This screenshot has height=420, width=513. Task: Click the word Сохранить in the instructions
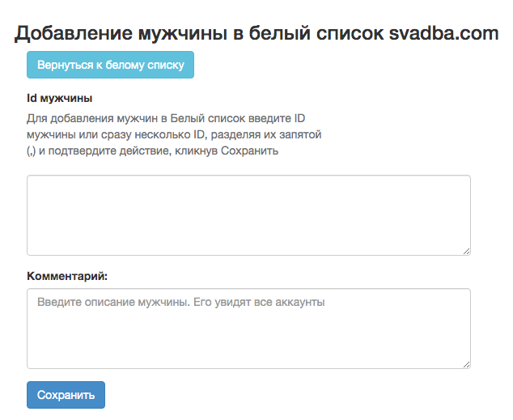pyautogui.click(x=250, y=151)
